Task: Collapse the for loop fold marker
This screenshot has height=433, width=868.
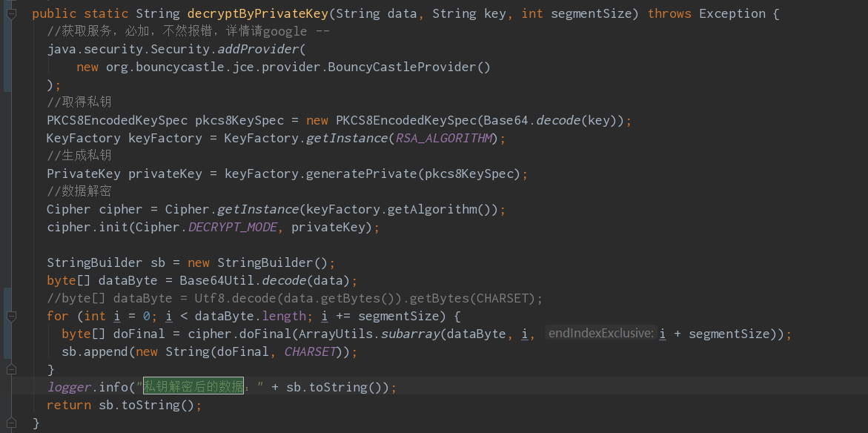Action: pos(12,316)
